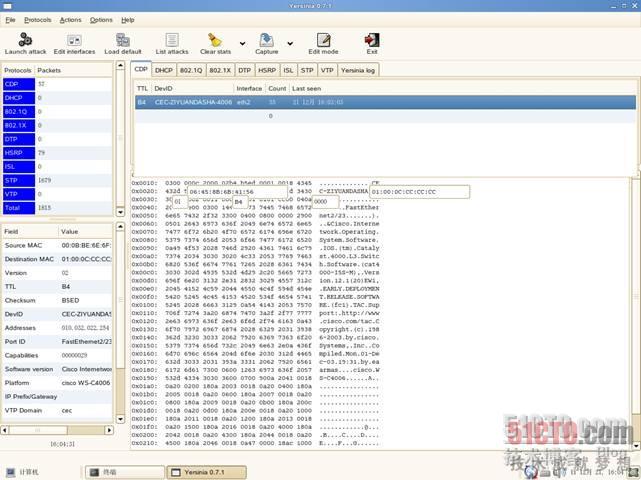Open the Actions menu
Viewport: 641px width, 480px height.
(x=70, y=20)
